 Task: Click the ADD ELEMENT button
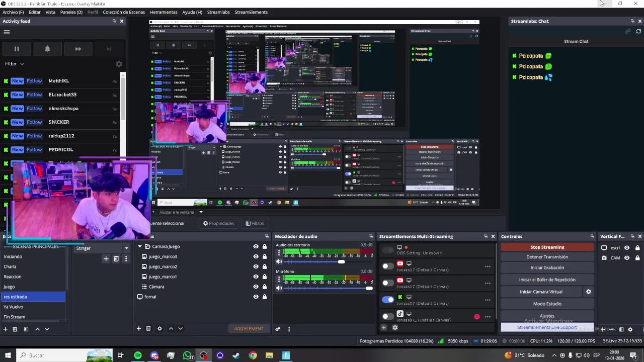tap(249, 329)
